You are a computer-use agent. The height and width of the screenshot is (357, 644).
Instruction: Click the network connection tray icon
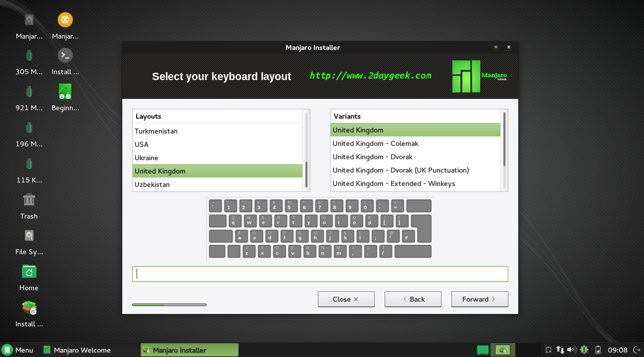pyautogui.click(x=560, y=350)
